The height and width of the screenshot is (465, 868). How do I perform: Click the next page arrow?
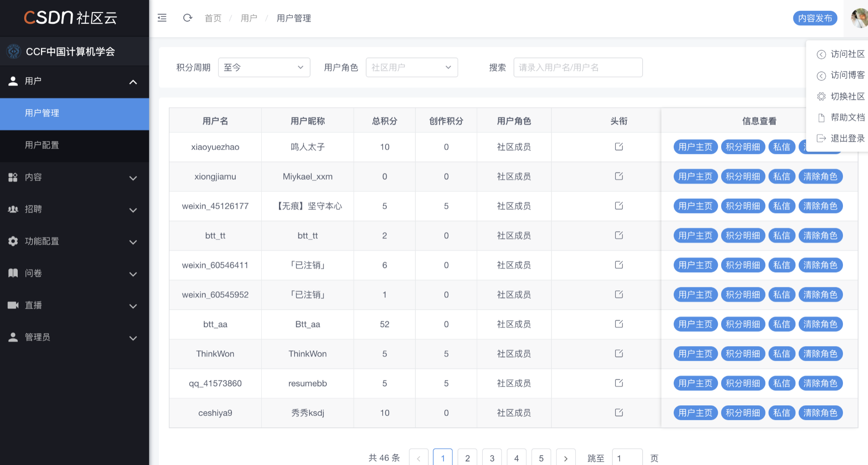pos(566,458)
